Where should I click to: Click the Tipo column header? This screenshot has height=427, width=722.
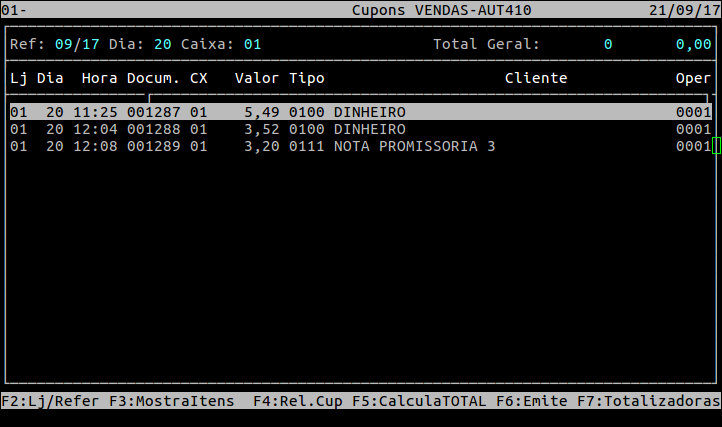pyautogui.click(x=307, y=78)
